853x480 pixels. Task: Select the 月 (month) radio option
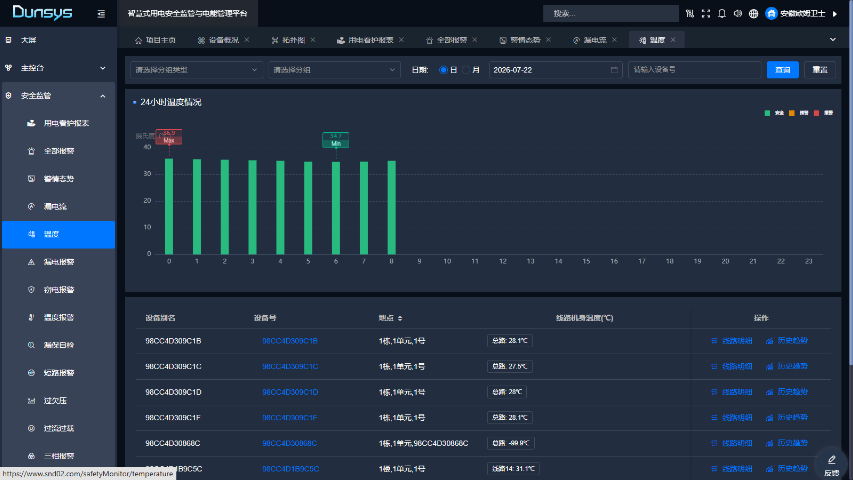click(x=466, y=70)
